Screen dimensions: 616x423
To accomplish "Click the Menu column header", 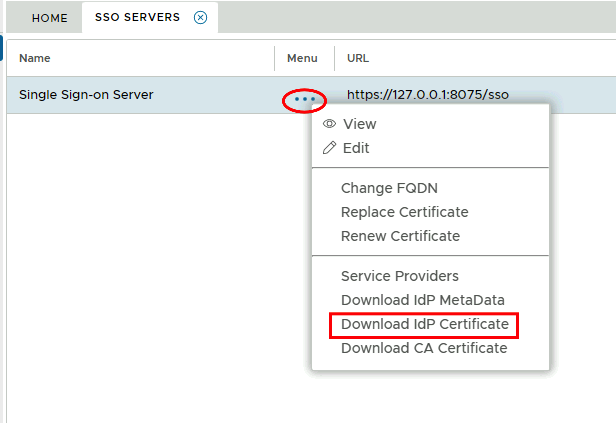I will point(302,59).
